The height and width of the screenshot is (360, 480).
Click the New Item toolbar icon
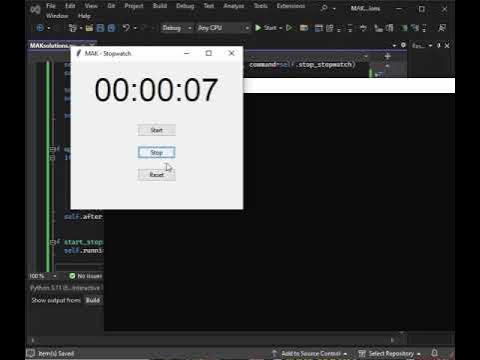pyautogui.click(x=72, y=28)
